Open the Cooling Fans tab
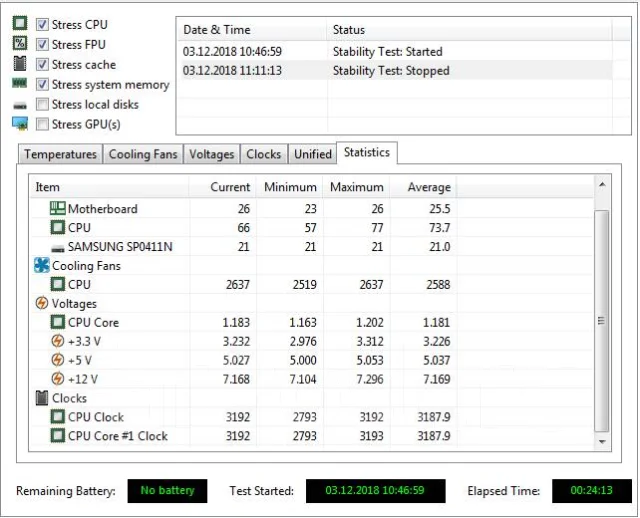 point(143,154)
